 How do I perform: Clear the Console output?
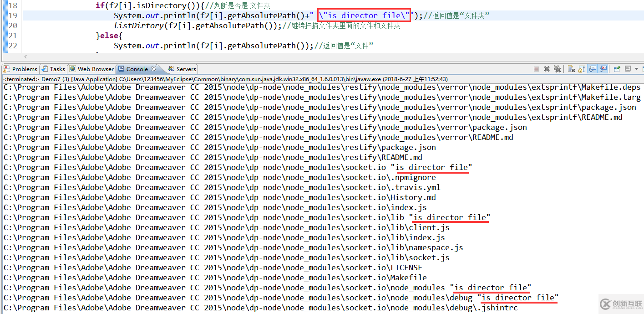(x=571, y=69)
